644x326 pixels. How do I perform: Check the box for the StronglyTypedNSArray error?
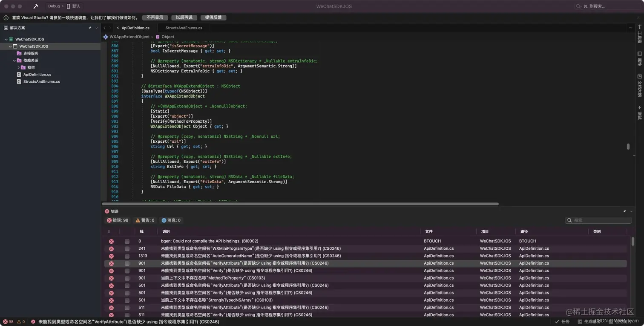(x=127, y=300)
